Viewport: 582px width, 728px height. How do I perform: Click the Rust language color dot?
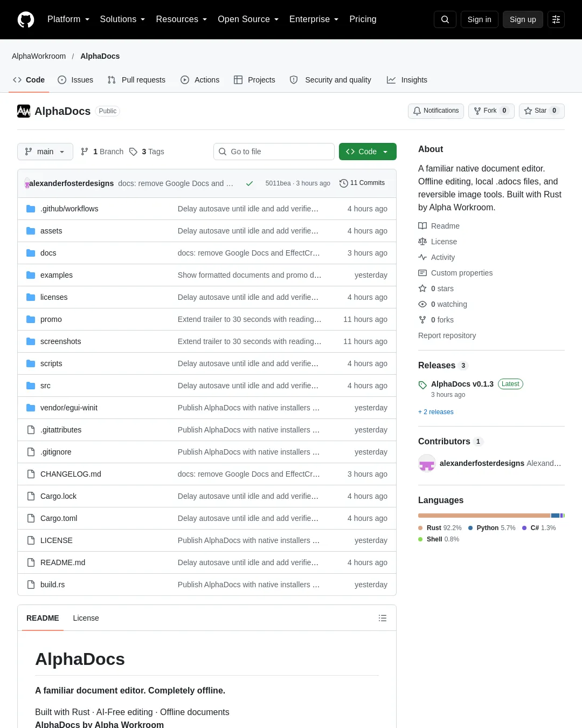click(420, 528)
